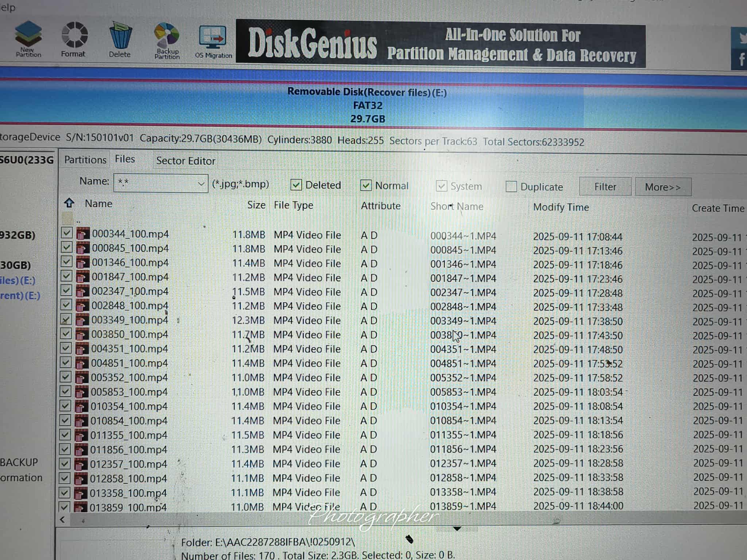Screen dimensions: 747x560
Task: Uncheck the checkbox for 013859_100.mp4
Action: pos(64,506)
